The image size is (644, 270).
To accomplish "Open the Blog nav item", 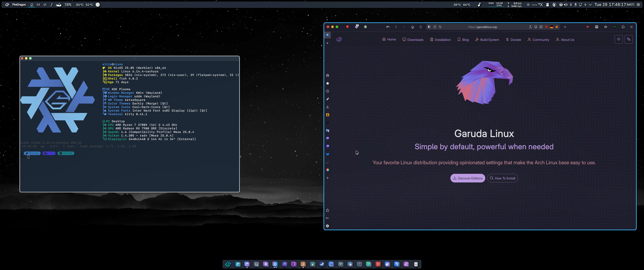I will point(463,40).
